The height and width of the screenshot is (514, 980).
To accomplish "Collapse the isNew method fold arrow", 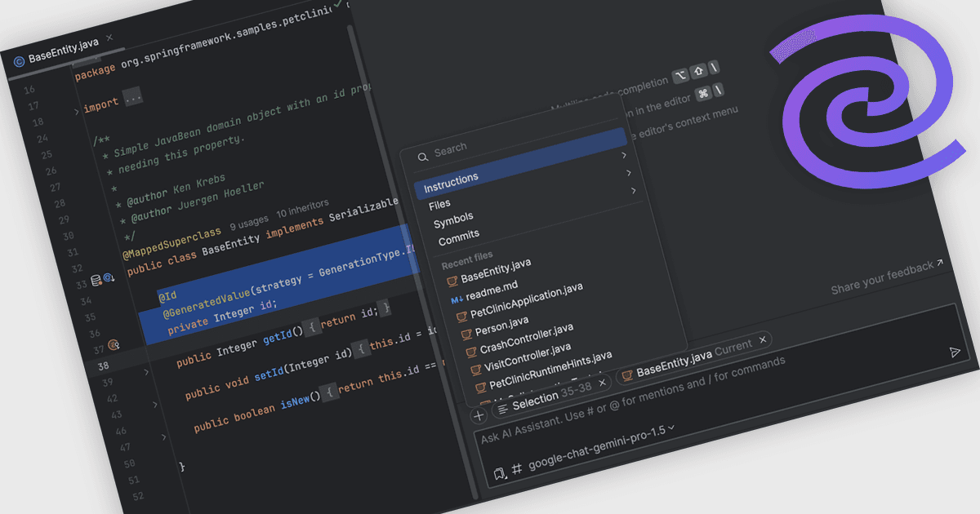I will click(163, 438).
